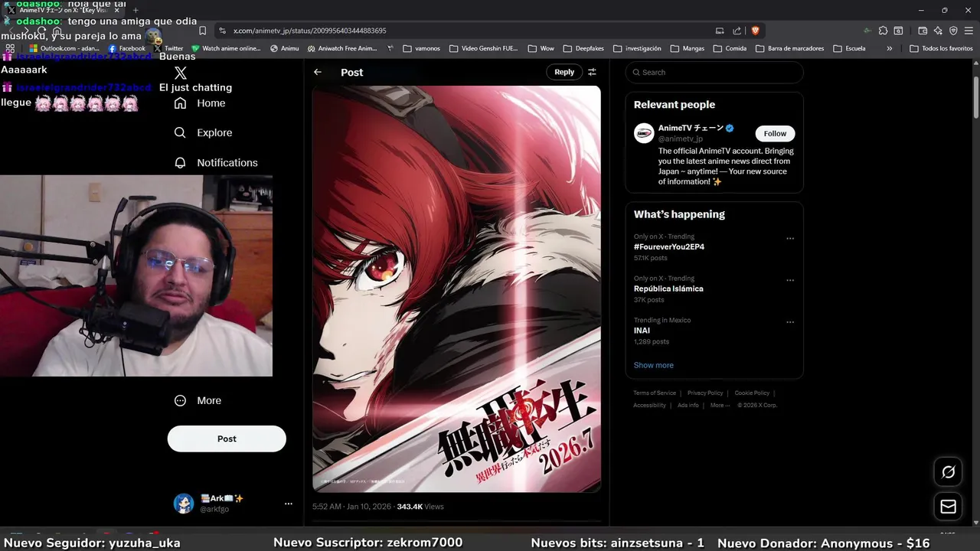Open the Watch anime online bookmark
Image resolution: width=980 pixels, height=551 pixels.
click(x=227, y=48)
